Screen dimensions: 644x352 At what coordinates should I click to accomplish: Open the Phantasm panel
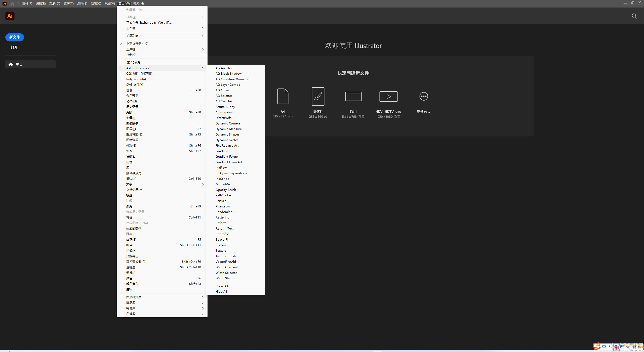tap(235, 206)
